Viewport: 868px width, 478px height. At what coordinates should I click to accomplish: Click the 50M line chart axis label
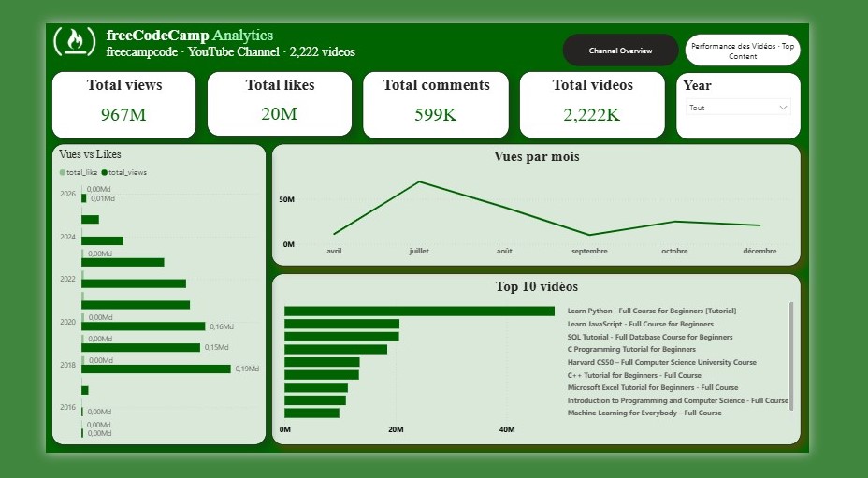287,199
